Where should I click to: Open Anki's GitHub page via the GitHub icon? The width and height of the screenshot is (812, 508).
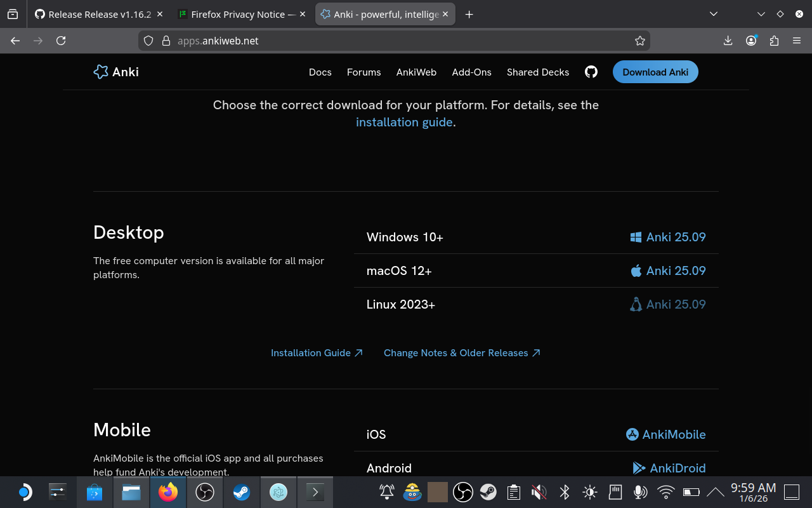tap(591, 72)
